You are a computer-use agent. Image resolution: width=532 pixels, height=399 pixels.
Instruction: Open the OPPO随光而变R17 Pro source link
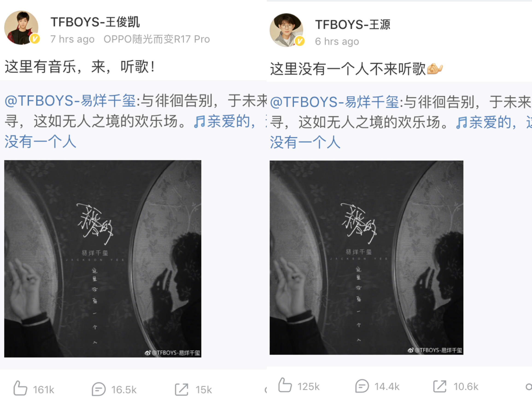[157, 39]
